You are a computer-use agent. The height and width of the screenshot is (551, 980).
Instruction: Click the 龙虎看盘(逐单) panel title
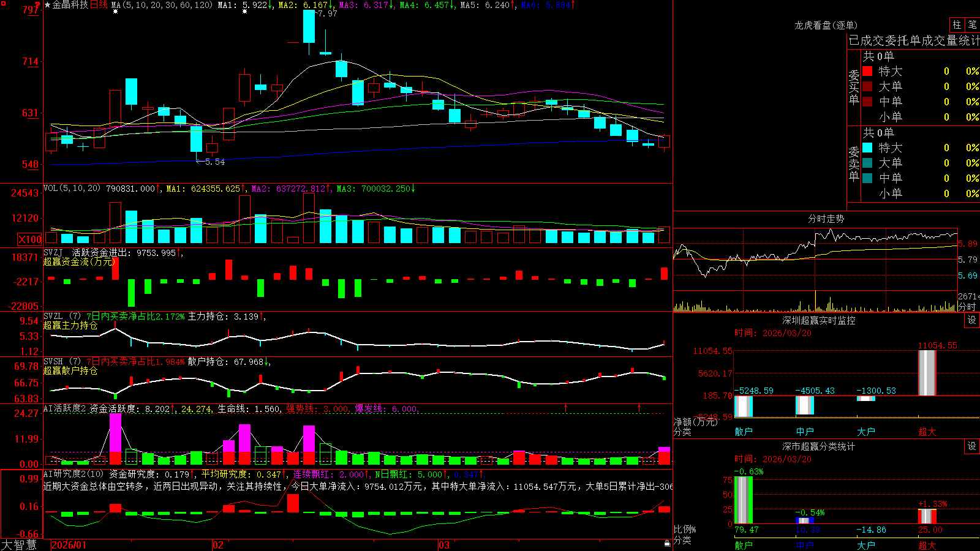point(826,25)
